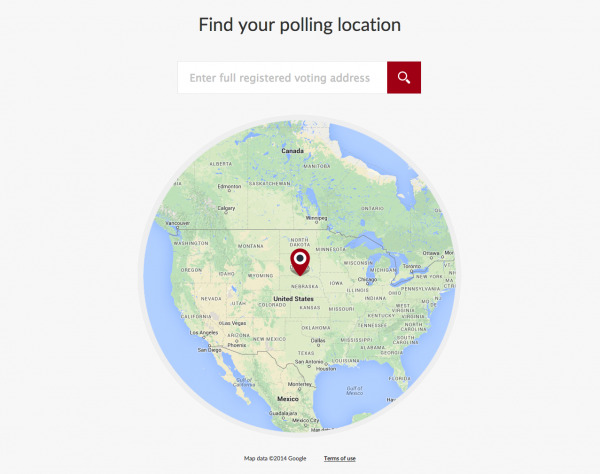Click the red location pin marker
Image resolution: width=600 pixels, height=474 pixels.
coord(300,262)
